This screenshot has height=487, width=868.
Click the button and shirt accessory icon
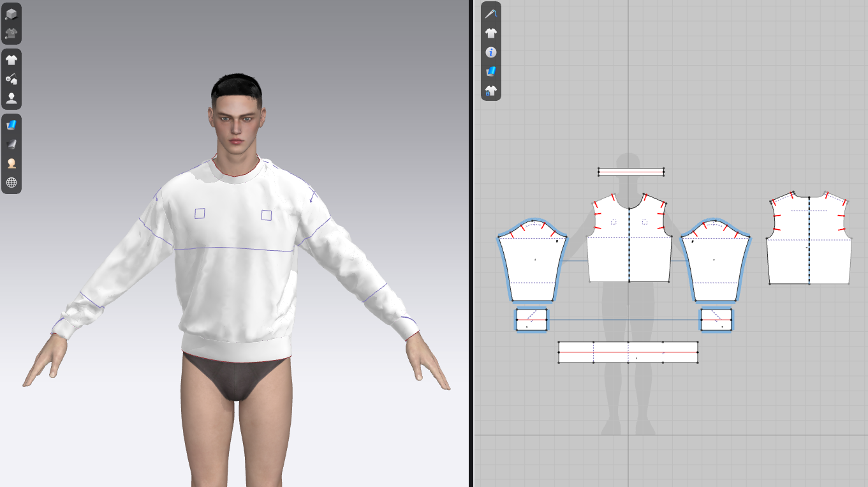pos(11,79)
